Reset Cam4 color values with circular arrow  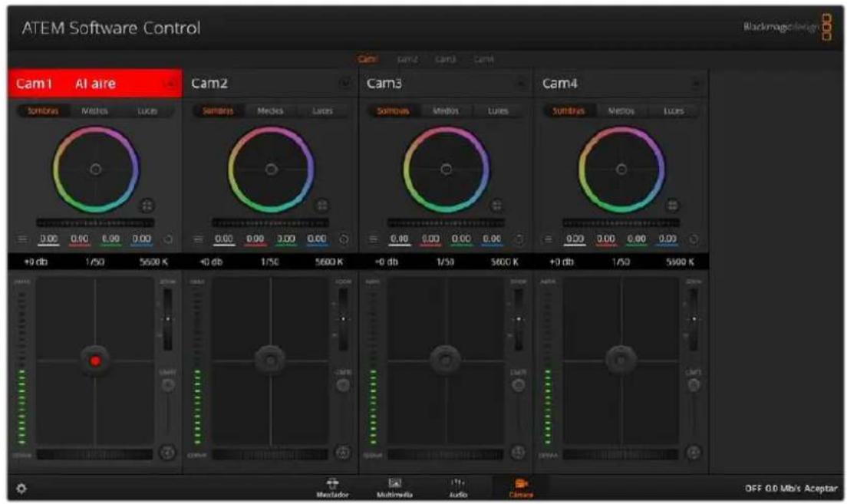click(x=694, y=239)
